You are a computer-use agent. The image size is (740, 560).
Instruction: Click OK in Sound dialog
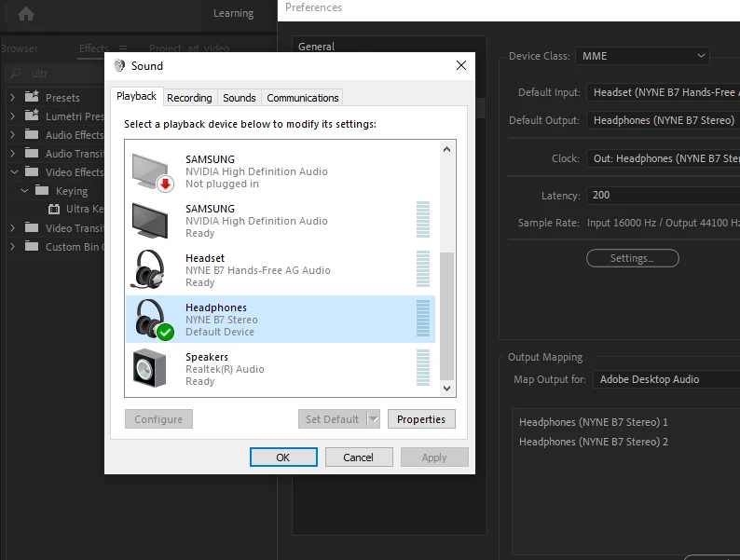tap(283, 458)
